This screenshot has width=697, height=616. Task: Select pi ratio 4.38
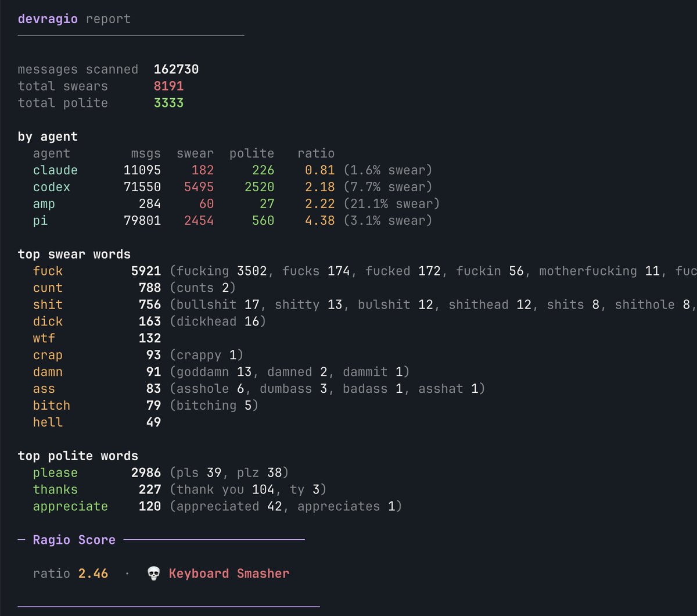(320, 221)
